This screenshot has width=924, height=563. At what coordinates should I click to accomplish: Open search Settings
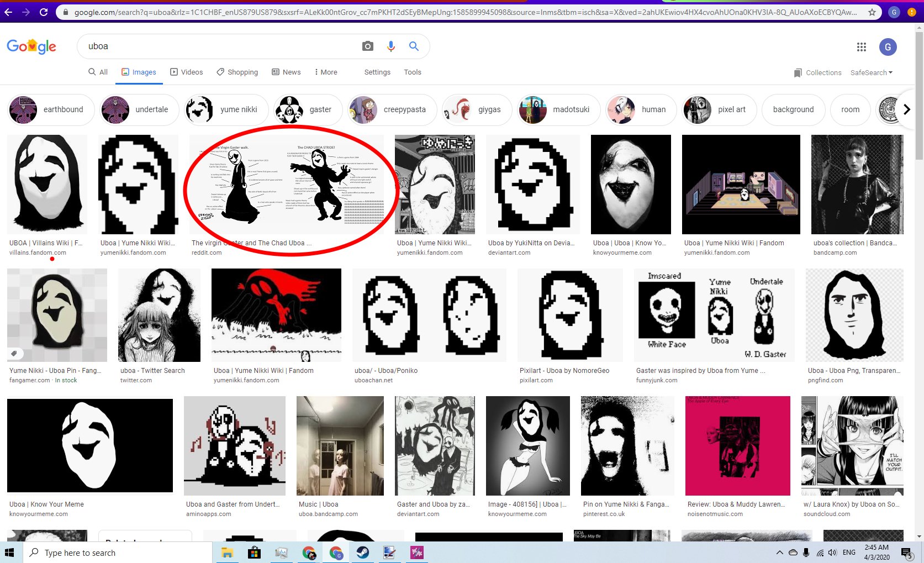click(377, 72)
